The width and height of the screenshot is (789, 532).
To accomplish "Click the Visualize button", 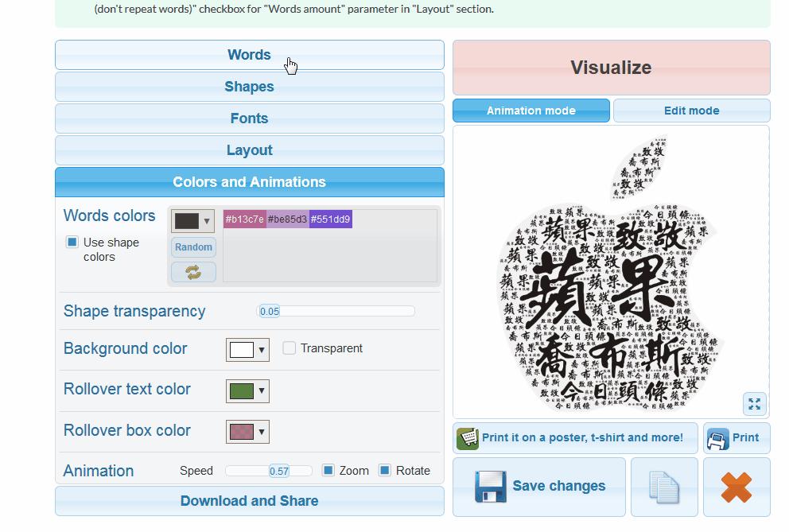I will pos(612,68).
